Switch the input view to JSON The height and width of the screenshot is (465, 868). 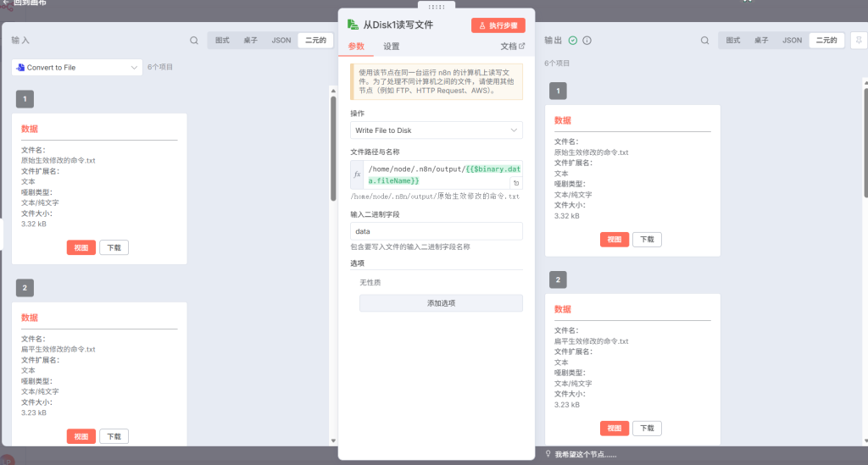281,40
